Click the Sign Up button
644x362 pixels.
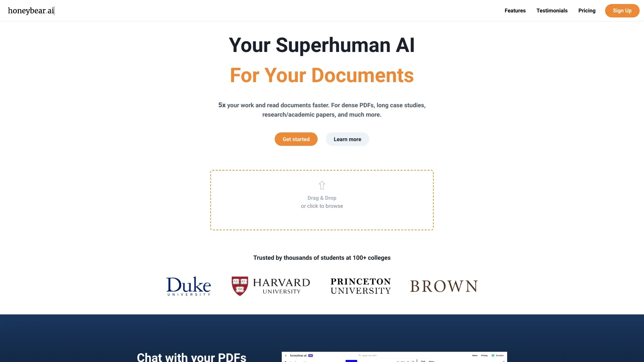coord(622,11)
